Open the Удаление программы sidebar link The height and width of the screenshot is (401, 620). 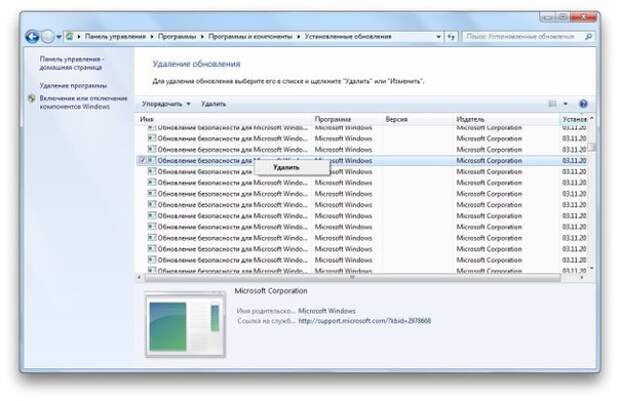[x=73, y=85]
